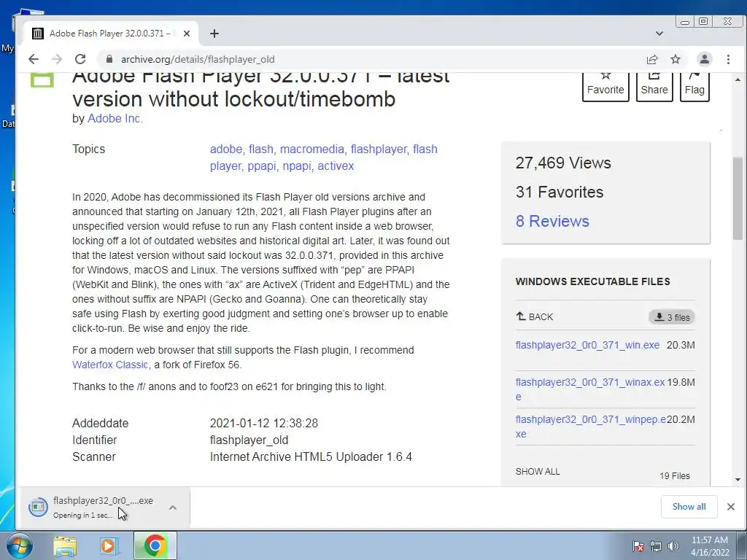Click Internet Archive HTML5 Uploader 1.6.4 text

[311, 456]
